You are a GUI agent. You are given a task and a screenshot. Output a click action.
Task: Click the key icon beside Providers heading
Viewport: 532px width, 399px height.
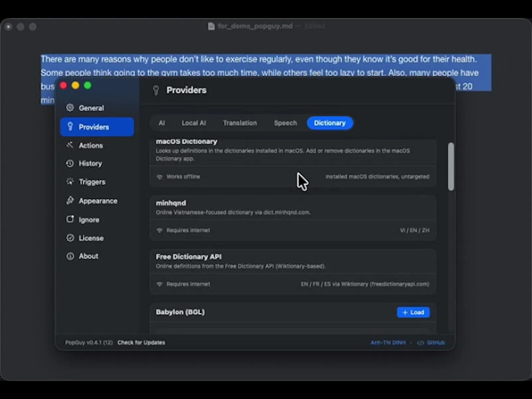point(156,90)
